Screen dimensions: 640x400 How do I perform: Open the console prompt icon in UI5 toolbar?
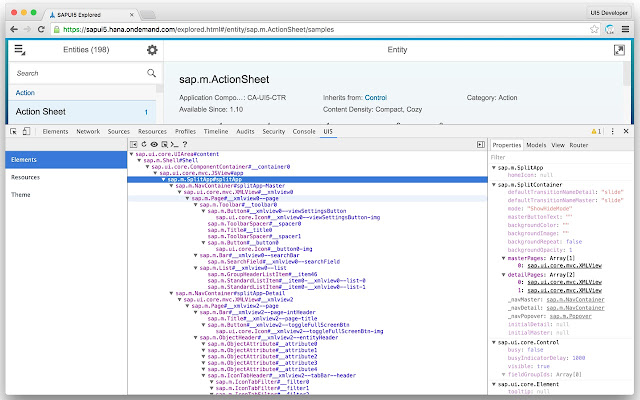pyautogui.click(x=174, y=144)
